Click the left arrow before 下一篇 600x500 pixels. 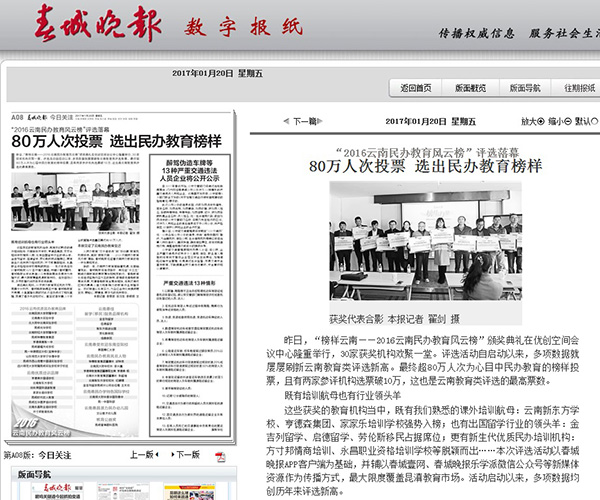coord(286,122)
